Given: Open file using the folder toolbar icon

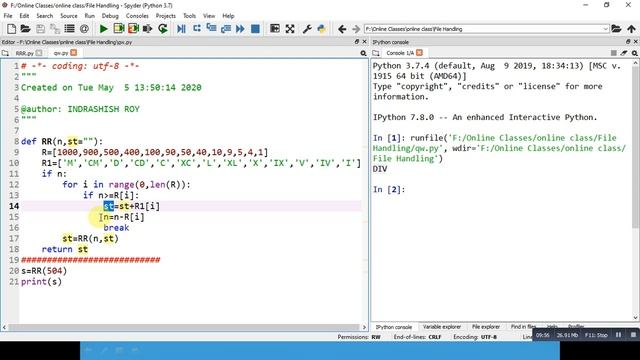Looking at the screenshot, I should (x=25, y=29).
